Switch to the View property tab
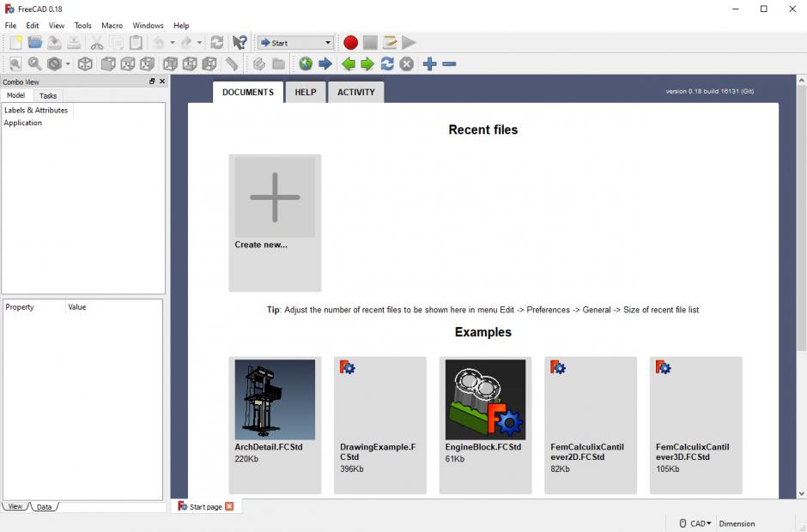This screenshot has width=807, height=532. click(x=15, y=506)
